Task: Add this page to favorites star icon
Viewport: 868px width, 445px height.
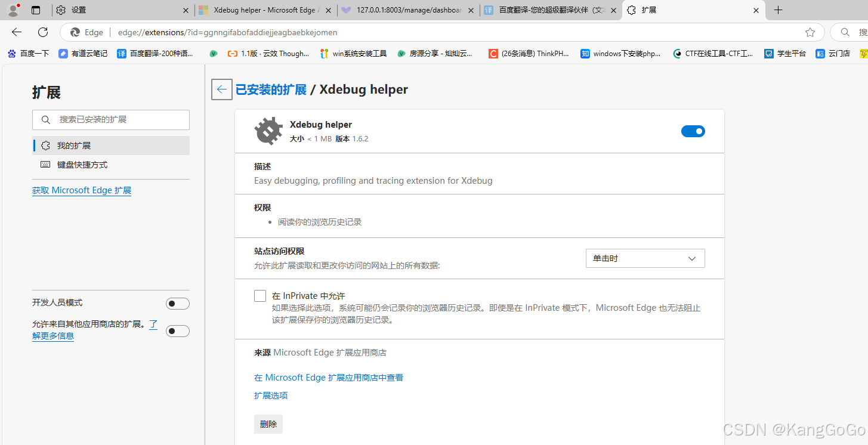Action: [x=810, y=32]
